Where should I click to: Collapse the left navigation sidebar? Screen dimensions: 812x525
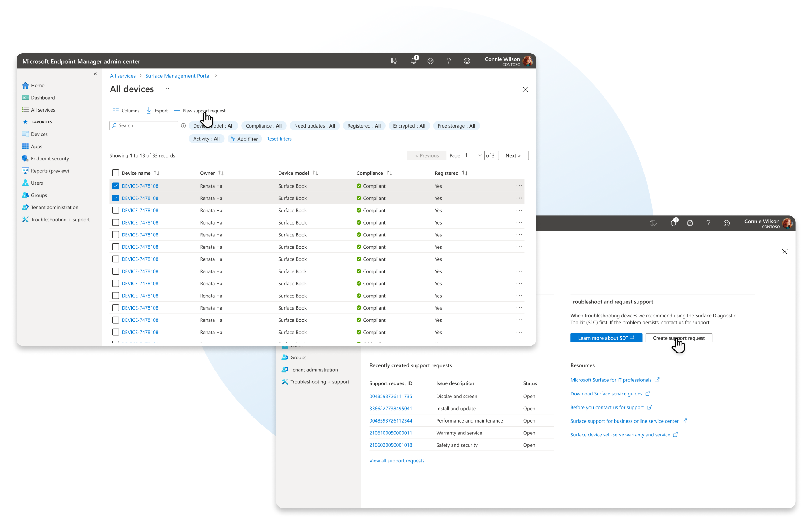coord(95,74)
